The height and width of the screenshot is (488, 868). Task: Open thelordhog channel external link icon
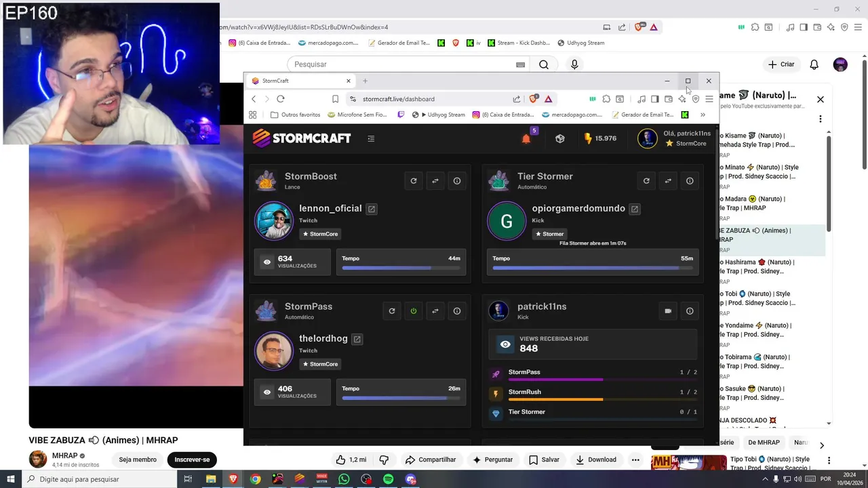tap(357, 339)
